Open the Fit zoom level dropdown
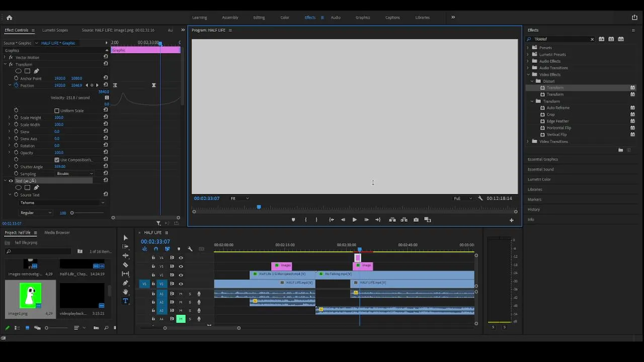The height and width of the screenshot is (362, 644). click(239, 198)
